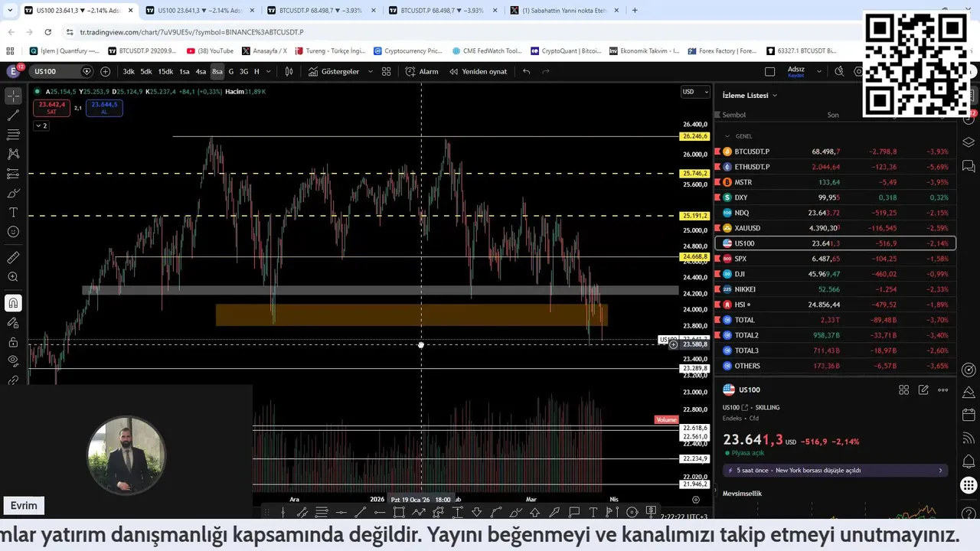Open the Fibonacci retracement tool
This screenshot has height=551, width=980.
coord(13,135)
